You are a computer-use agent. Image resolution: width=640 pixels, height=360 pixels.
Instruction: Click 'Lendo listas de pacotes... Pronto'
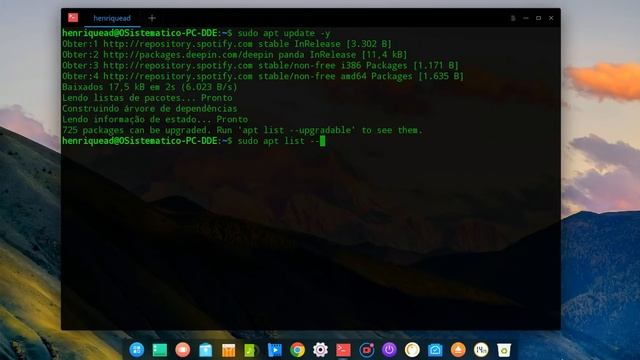point(147,98)
